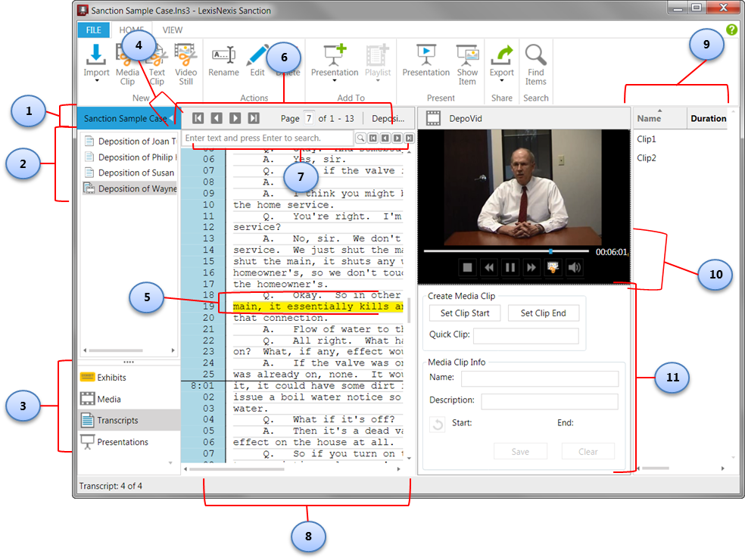This screenshot has width=745, height=560.
Task: Click the Quick Clip input field
Action: 526,335
